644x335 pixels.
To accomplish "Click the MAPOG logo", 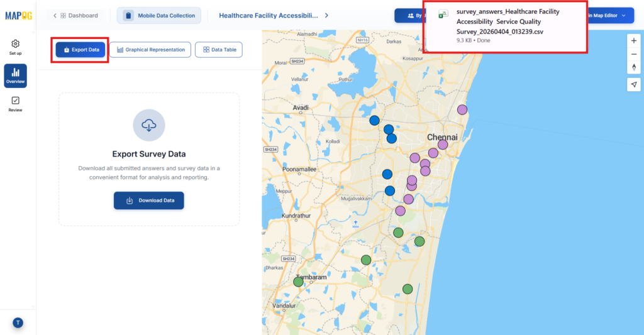I will point(18,15).
